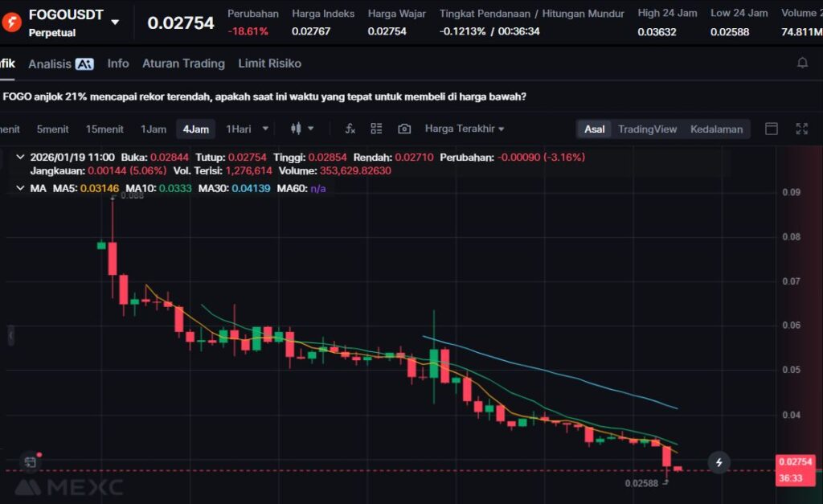Click the chart template grid icon

376,129
